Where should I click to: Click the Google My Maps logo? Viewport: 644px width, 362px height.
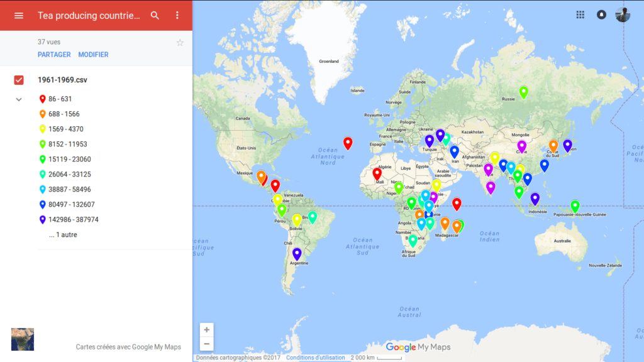[x=418, y=347]
